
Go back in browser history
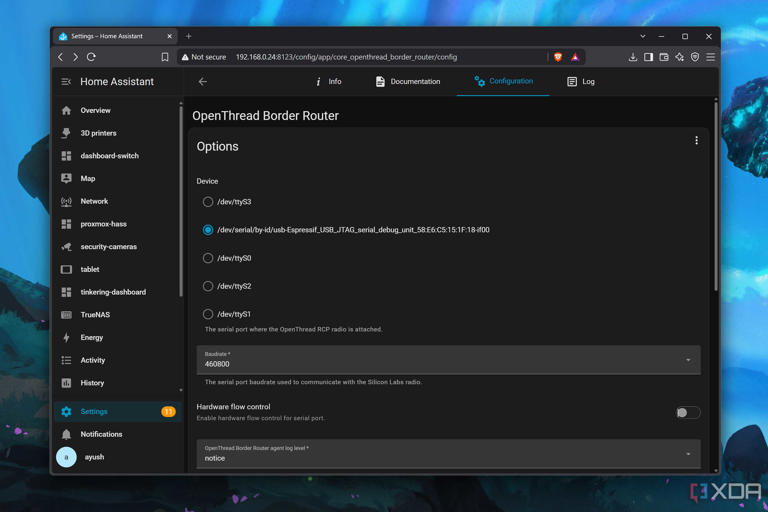tap(61, 57)
